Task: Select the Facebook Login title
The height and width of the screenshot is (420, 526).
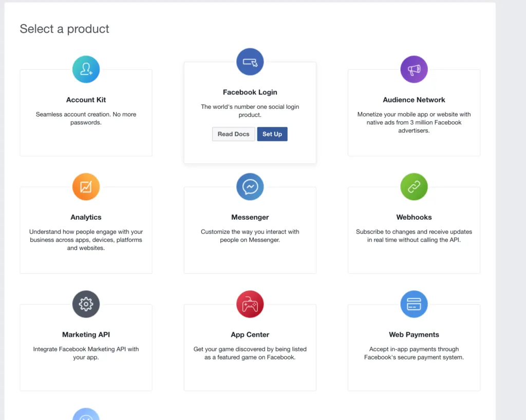Action: tap(250, 92)
